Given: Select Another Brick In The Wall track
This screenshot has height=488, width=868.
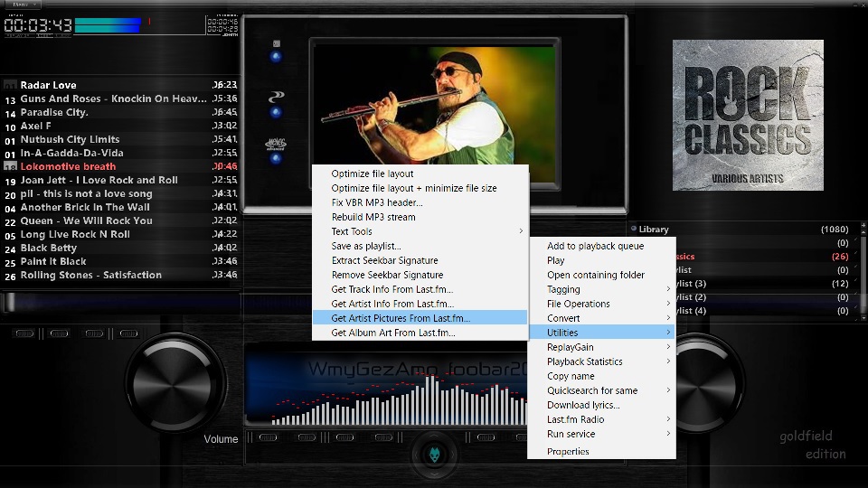Looking at the screenshot, I should pos(120,207).
